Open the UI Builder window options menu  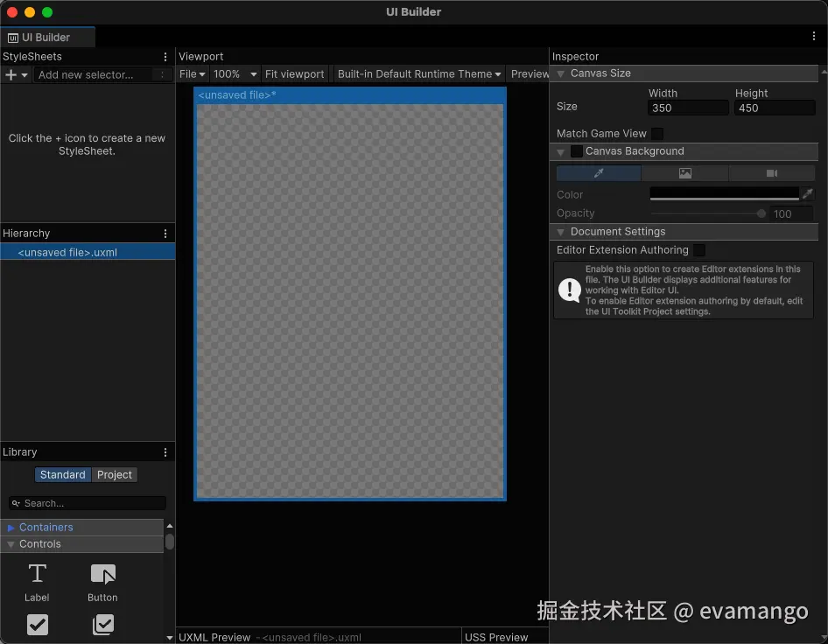click(x=814, y=36)
